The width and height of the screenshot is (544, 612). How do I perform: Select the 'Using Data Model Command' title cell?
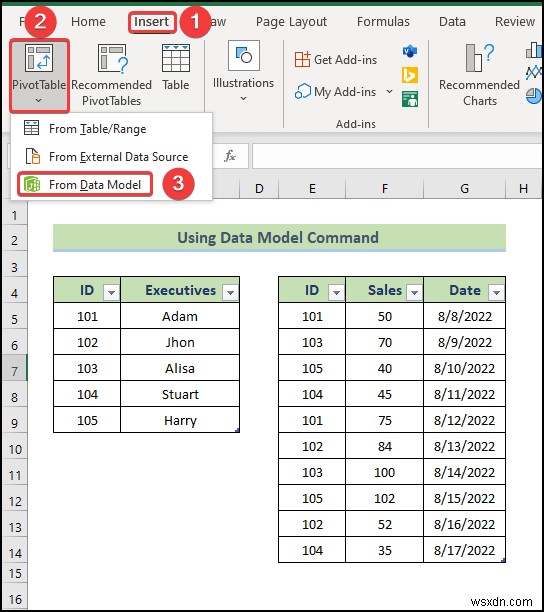click(279, 237)
